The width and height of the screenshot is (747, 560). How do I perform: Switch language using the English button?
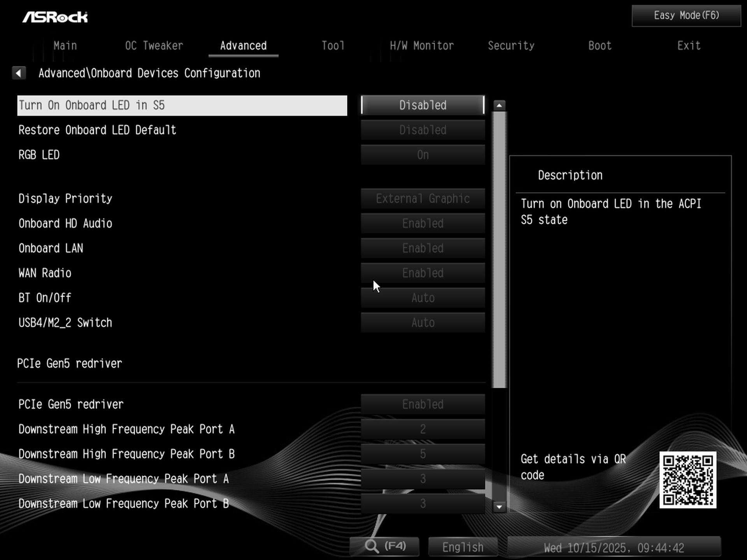coord(462,546)
